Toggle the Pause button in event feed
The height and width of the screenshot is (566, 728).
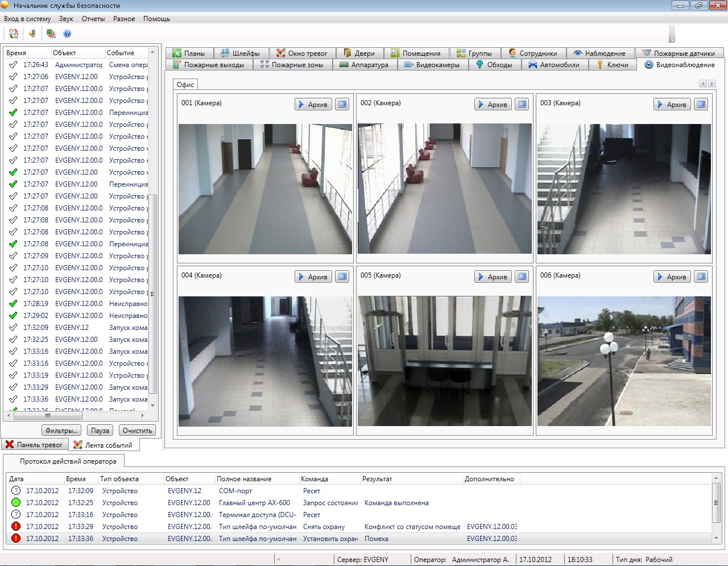click(100, 431)
